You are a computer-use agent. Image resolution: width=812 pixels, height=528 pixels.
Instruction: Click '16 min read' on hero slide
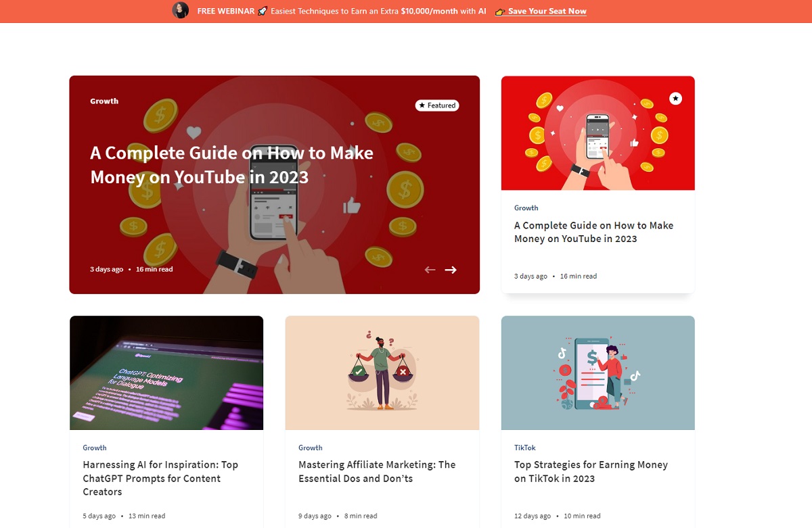[x=154, y=269]
